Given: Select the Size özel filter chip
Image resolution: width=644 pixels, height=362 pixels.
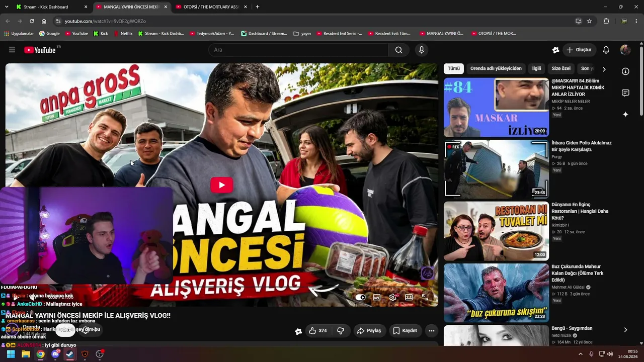Looking at the screenshot, I should [x=561, y=68].
